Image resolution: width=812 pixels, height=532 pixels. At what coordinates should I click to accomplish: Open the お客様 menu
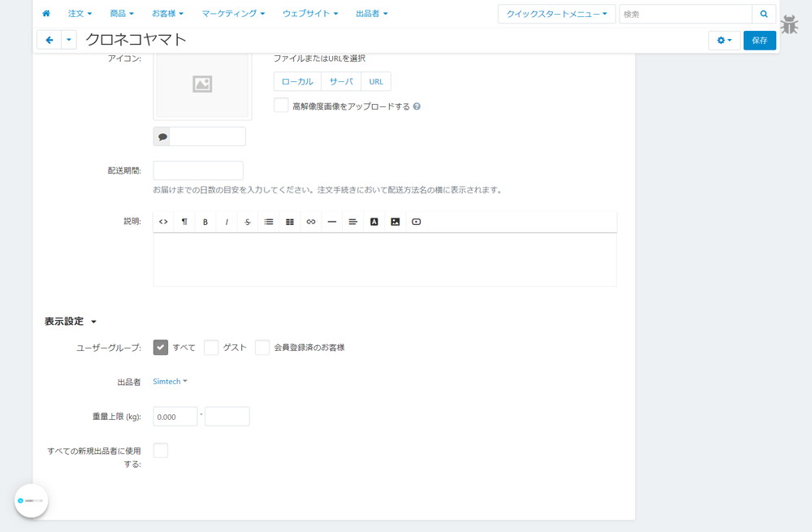coord(168,14)
